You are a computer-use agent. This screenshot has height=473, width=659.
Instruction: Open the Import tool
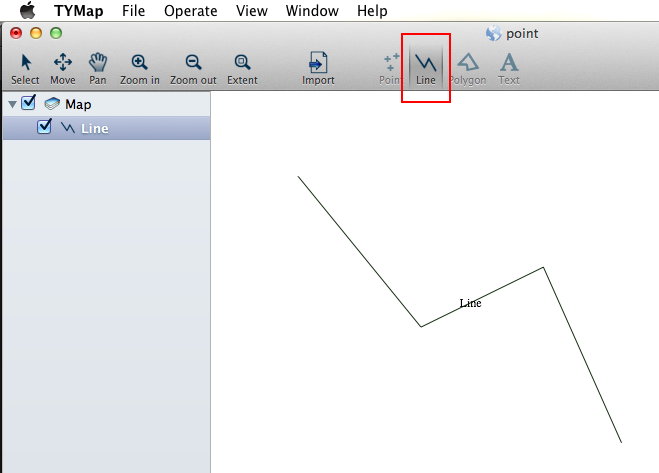(x=318, y=69)
